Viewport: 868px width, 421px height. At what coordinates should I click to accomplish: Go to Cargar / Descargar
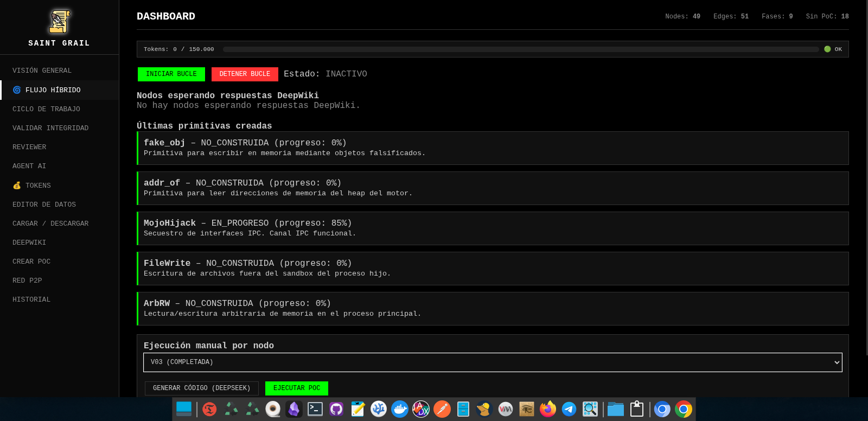pos(50,224)
